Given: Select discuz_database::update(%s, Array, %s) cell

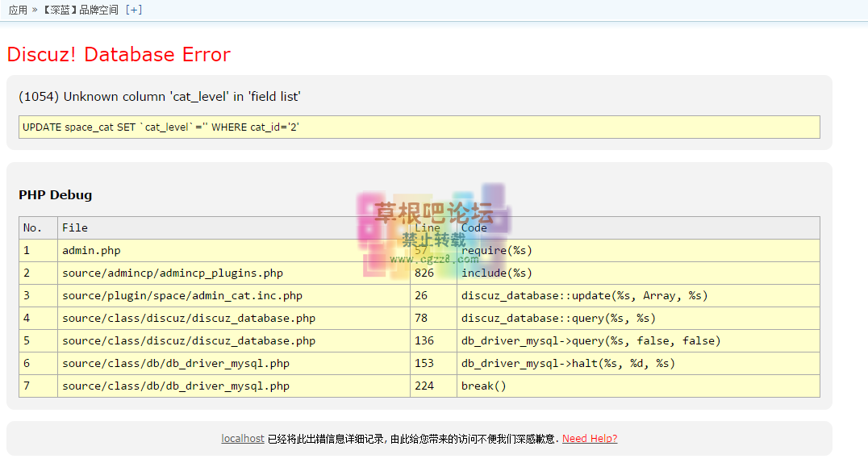Looking at the screenshot, I should coord(638,296).
